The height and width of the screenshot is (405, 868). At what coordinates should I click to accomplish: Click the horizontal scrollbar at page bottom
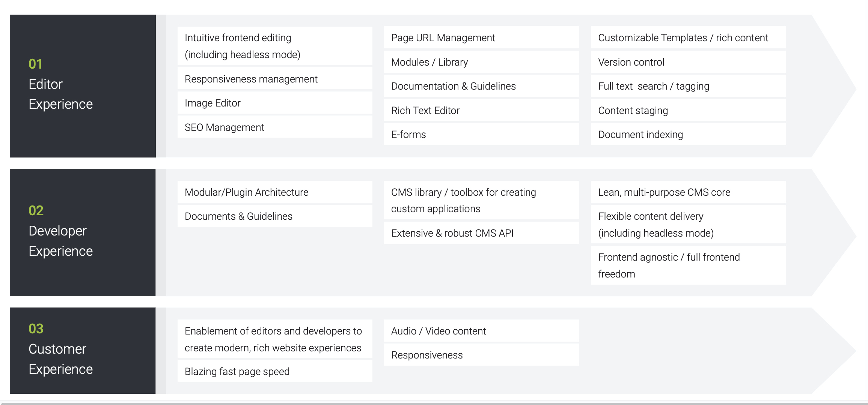[x=434, y=403]
